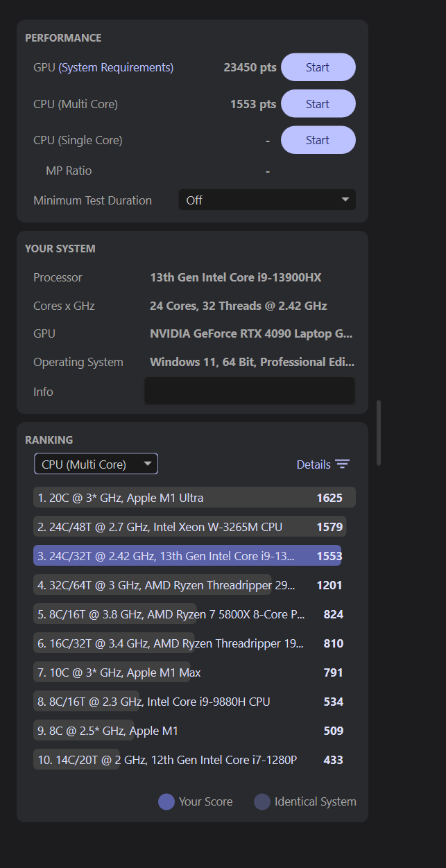446x868 pixels.
Task: Click the Info text field
Action: point(250,391)
